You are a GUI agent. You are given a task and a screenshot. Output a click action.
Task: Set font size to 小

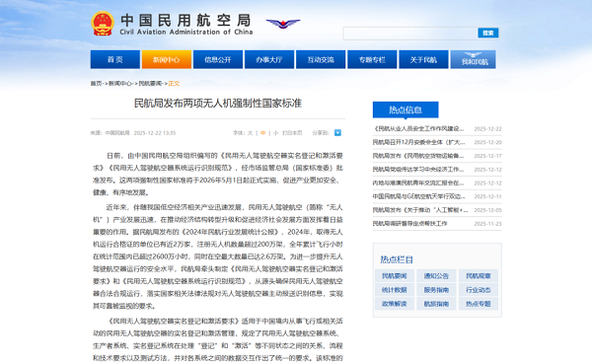coord(275,133)
